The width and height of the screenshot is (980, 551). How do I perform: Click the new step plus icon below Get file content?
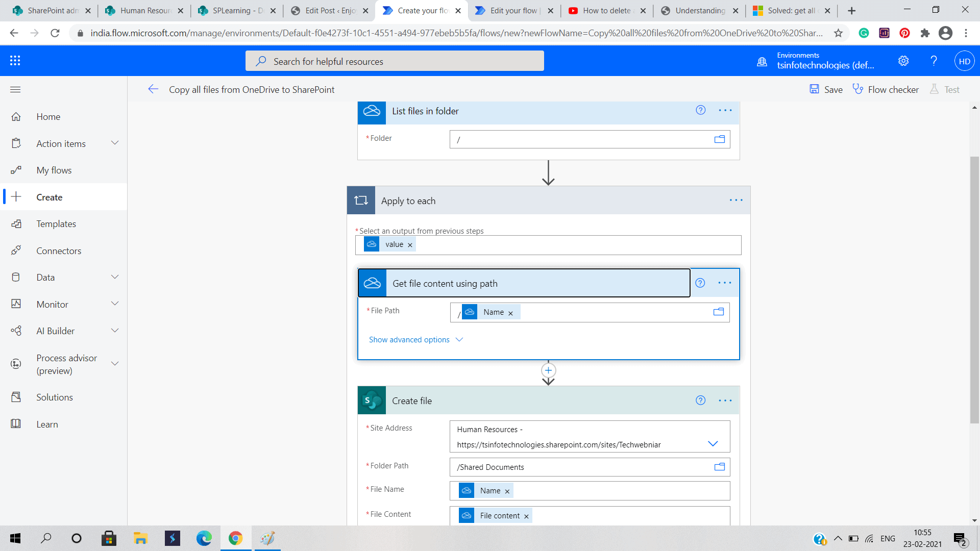(548, 370)
